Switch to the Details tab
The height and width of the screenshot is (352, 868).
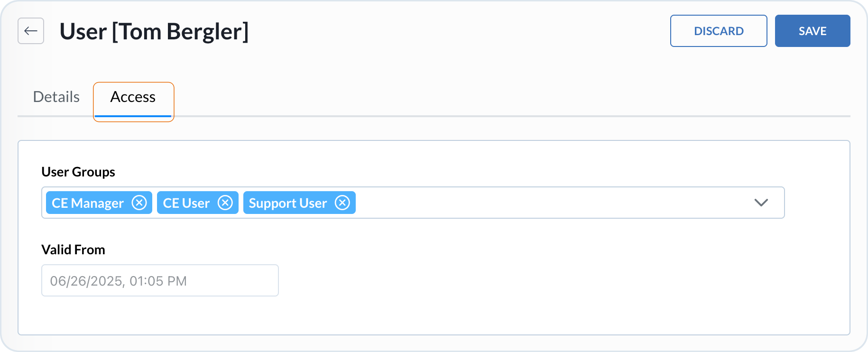coord(56,97)
